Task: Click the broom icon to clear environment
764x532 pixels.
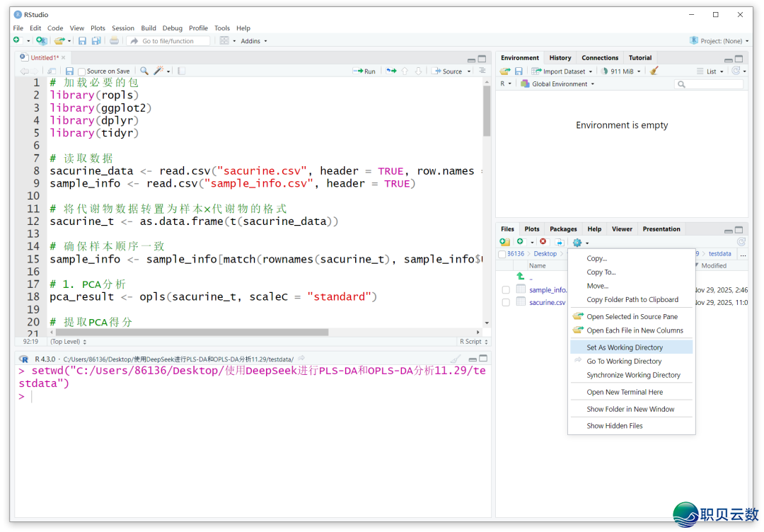Action: (654, 71)
